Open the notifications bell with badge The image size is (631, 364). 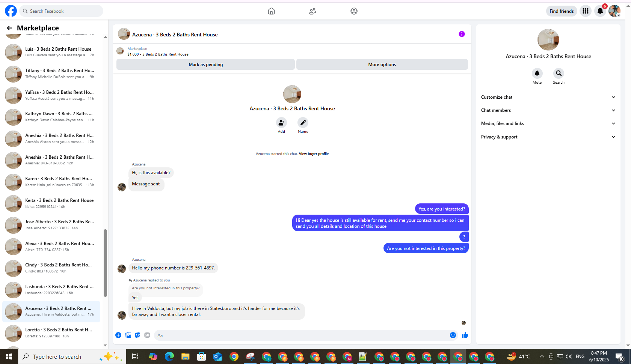600,11
